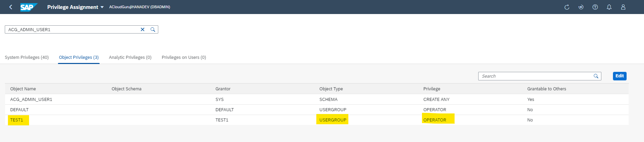Click magnifier icon in user search box
The width and height of the screenshot is (644, 142).
(153, 29)
